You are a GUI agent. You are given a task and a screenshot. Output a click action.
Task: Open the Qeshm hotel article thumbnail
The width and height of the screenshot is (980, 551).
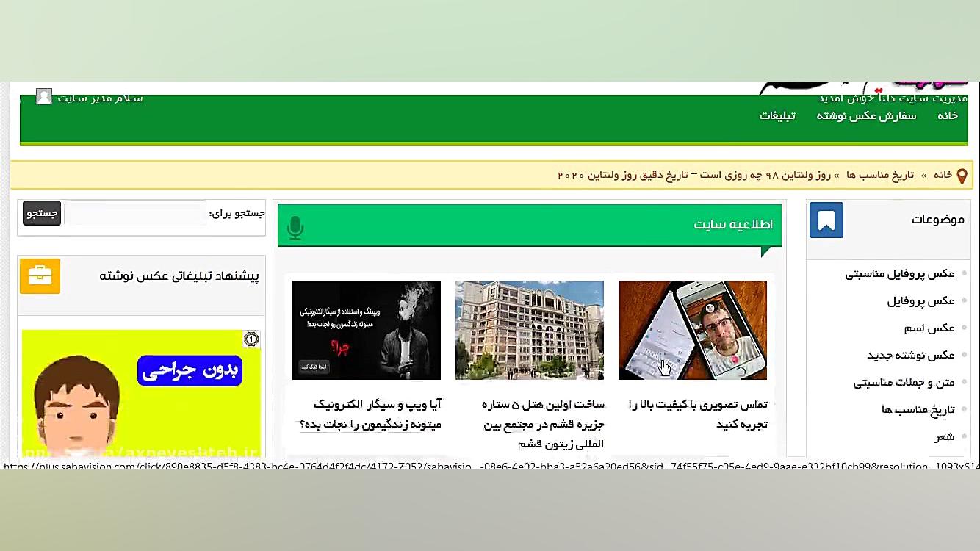tap(530, 329)
